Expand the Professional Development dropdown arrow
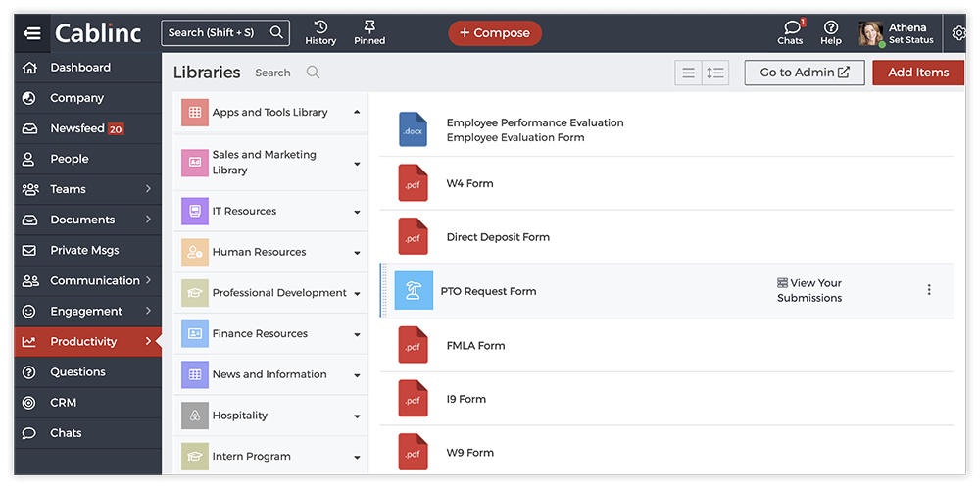The image size is (980, 489). pyautogui.click(x=357, y=294)
